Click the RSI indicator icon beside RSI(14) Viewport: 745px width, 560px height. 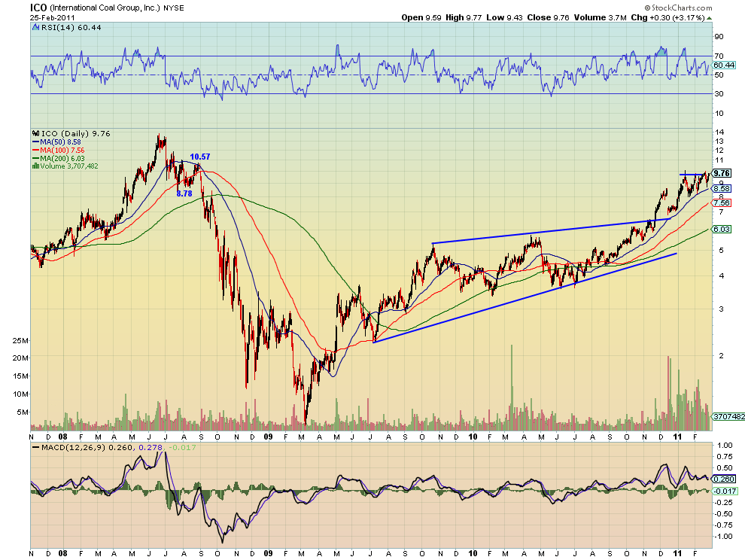35,28
